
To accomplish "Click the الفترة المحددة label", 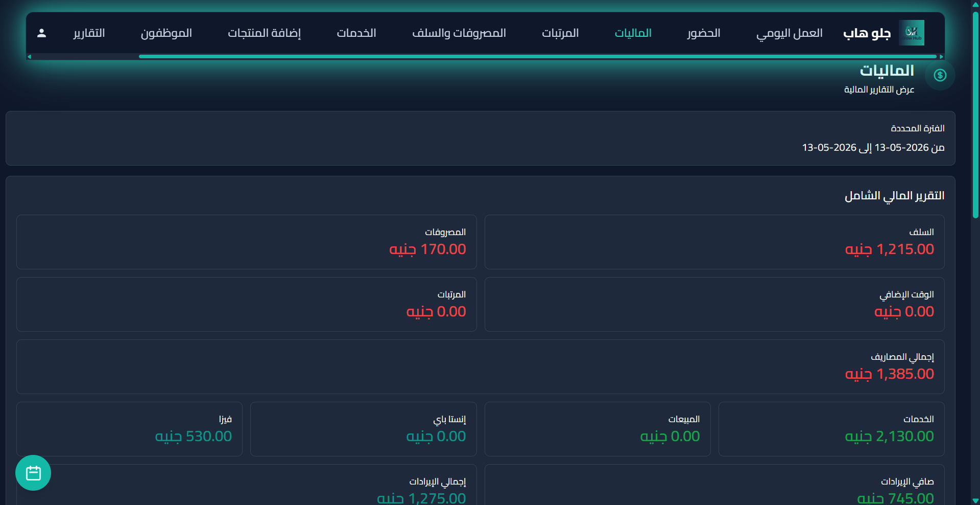I will click(918, 128).
